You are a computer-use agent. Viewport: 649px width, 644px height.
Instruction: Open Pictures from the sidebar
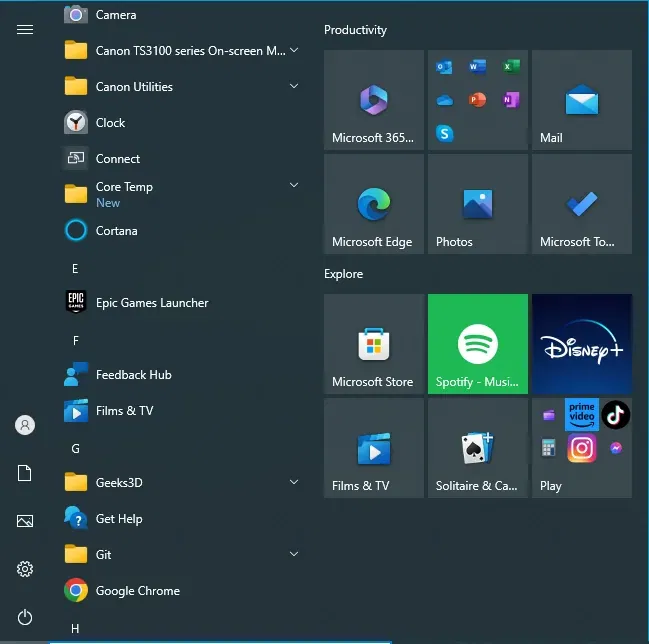(25, 521)
